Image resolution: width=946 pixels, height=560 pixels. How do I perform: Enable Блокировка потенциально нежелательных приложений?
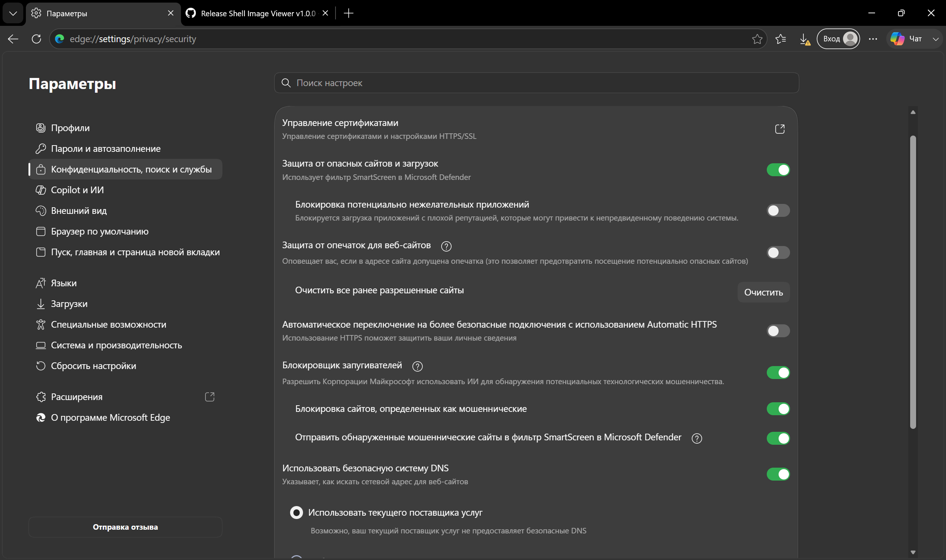click(x=778, y=211)
